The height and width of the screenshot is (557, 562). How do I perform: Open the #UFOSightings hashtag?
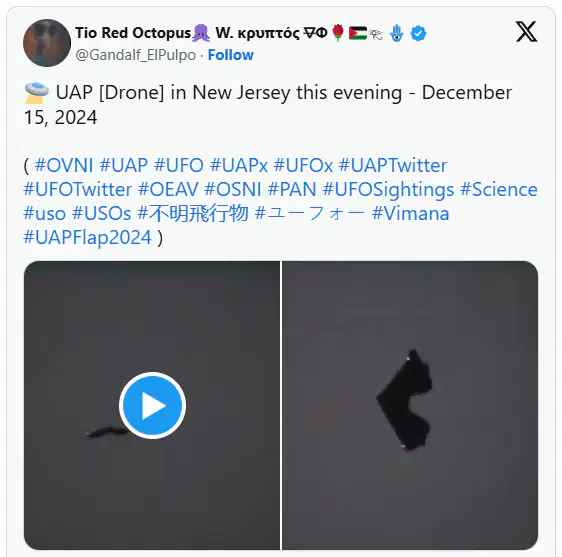click(x=388, y=190)
